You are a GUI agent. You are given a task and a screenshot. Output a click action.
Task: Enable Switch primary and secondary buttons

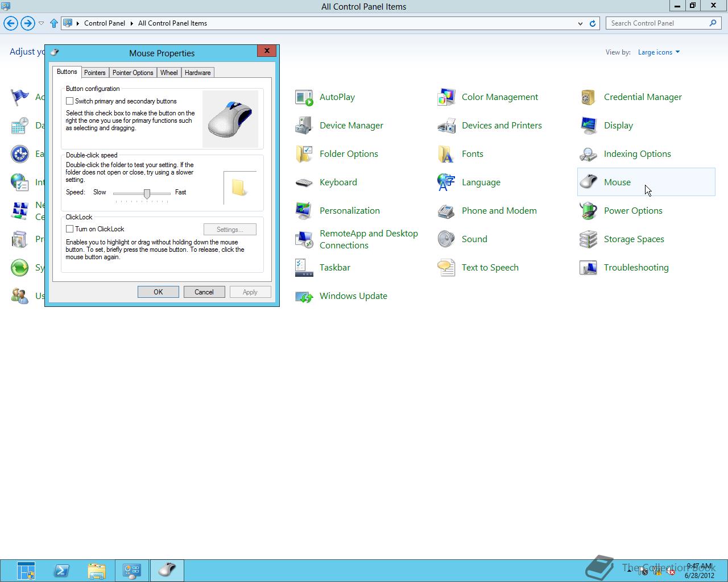click(x=70, y=101)
